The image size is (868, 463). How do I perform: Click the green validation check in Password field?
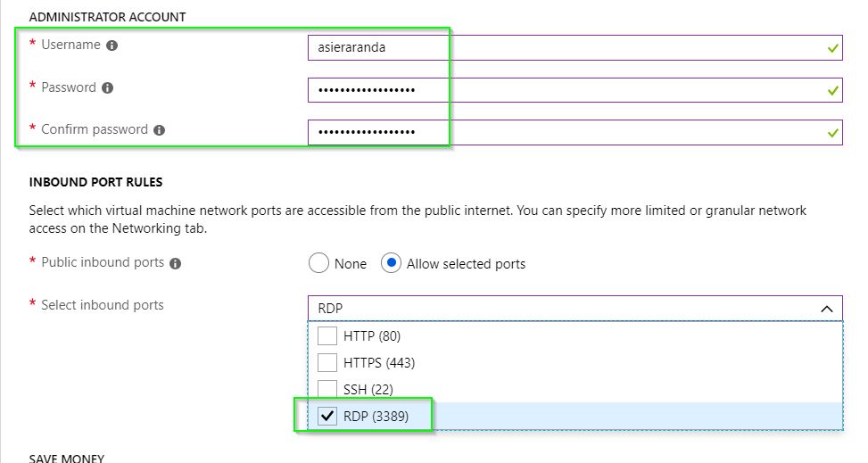[832, 90]
